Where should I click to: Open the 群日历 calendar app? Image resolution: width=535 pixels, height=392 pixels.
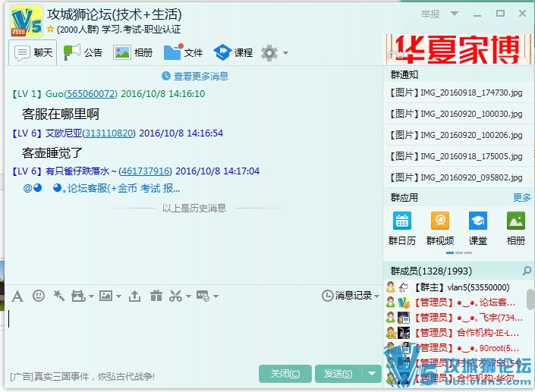click(x=401, y=227)
